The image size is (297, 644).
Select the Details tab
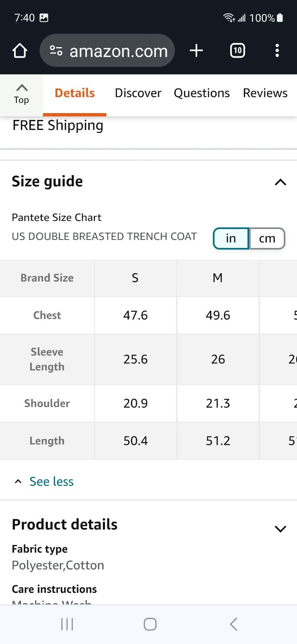pyautogui.click(x=75, y=93)
